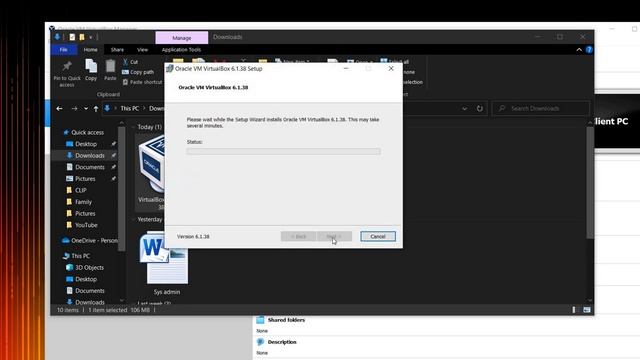Click VirtualBox installer file thumbnail

point(151,165)
